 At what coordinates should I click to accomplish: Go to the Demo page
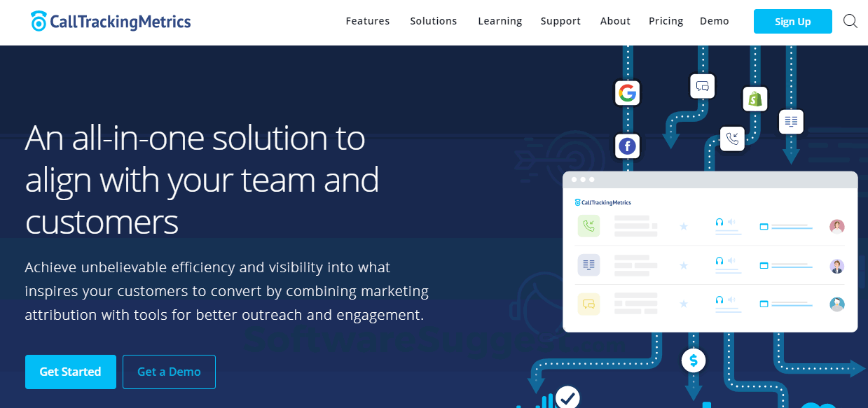tap(715, 21)
